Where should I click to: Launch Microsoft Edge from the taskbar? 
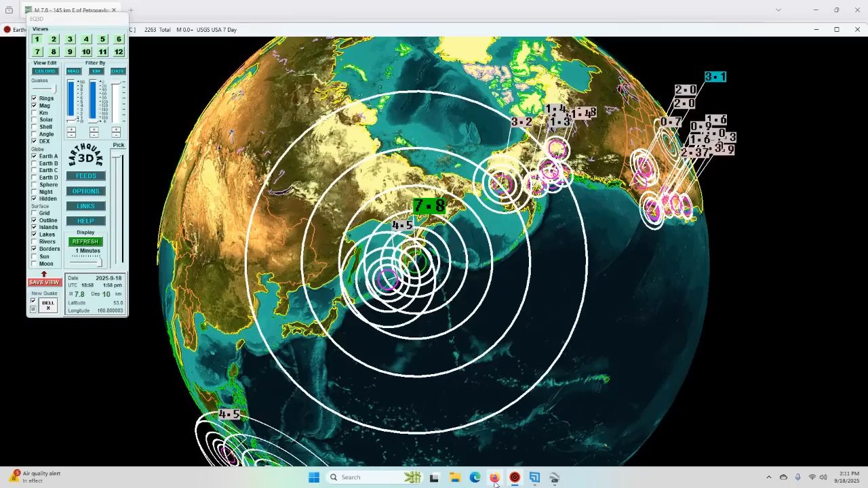(x=475, y=477)
